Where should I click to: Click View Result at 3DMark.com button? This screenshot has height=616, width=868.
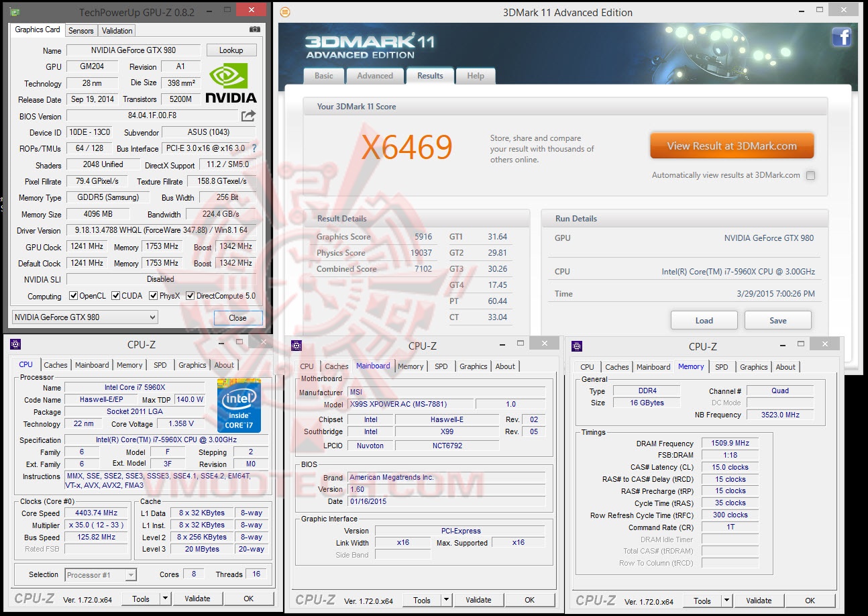coord(732,146)
